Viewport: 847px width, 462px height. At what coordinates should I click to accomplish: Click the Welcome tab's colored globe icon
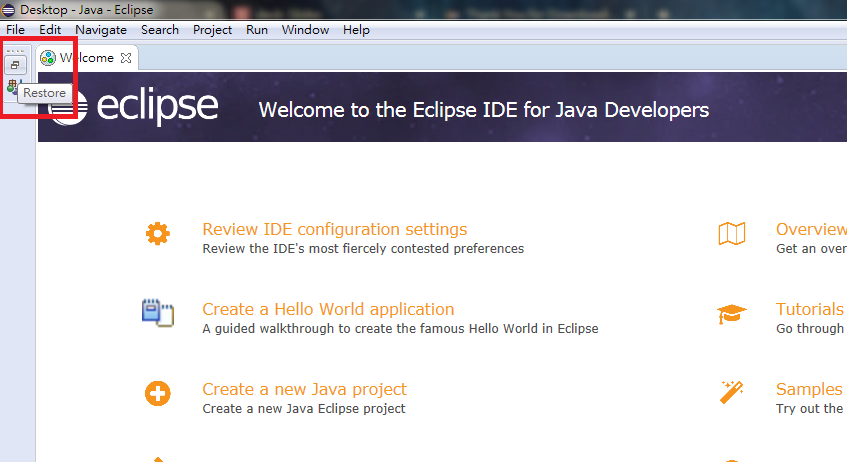48,58
